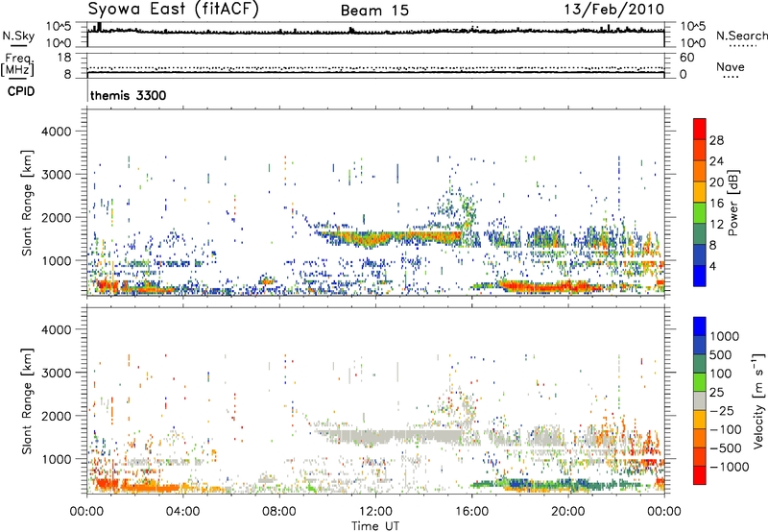This screenshot has width=768, height=532.
Task: Click the '20:00' time tick label
Action: tap(568, 512)
